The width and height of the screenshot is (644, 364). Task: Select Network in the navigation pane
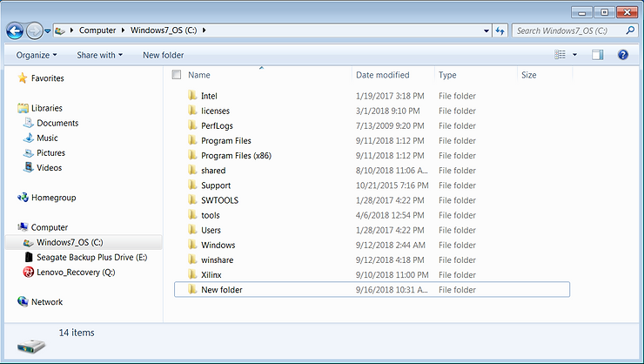[47, 302]
